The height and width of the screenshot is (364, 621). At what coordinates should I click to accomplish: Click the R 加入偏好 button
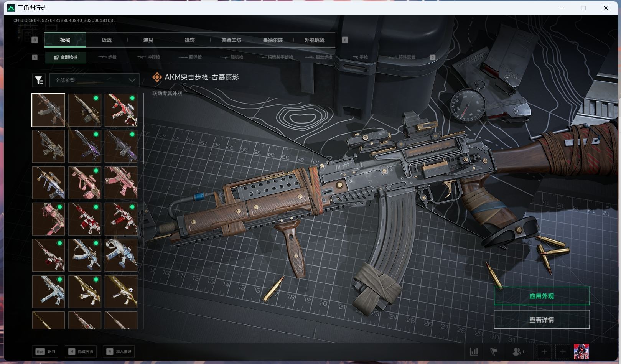(x=119, y=351)
